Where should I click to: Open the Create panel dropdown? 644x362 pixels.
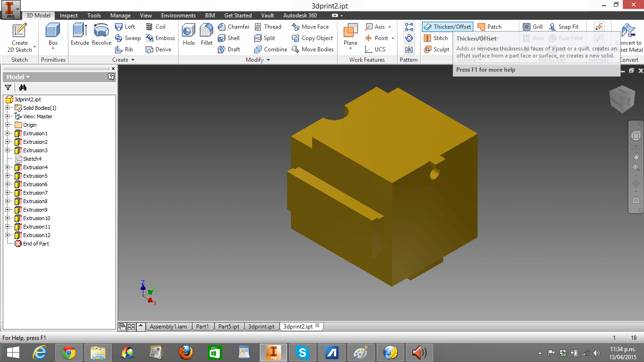click(124, 60)
